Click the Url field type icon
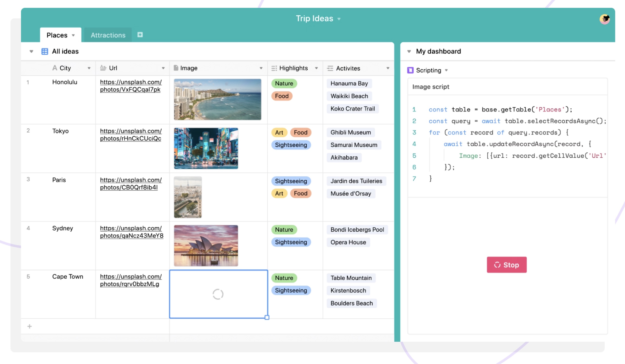Screen dimensions: 625x364 103,68
